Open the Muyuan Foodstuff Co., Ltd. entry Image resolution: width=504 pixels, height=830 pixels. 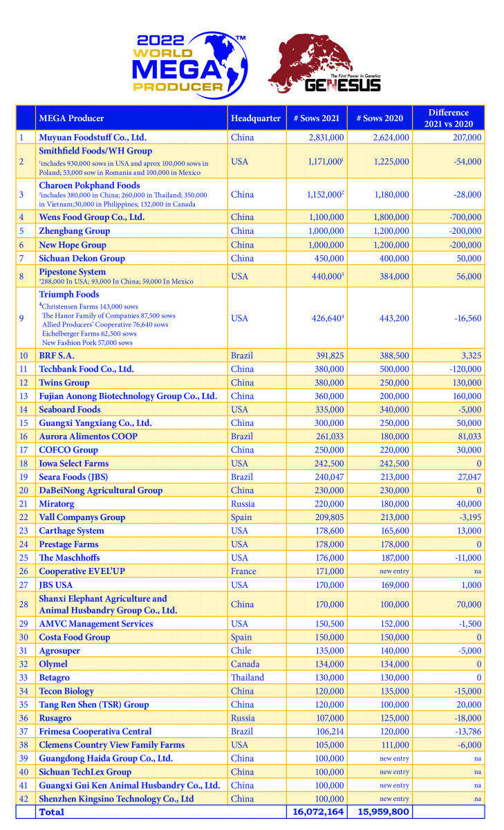pyautogui.click(x=93, y=138)
